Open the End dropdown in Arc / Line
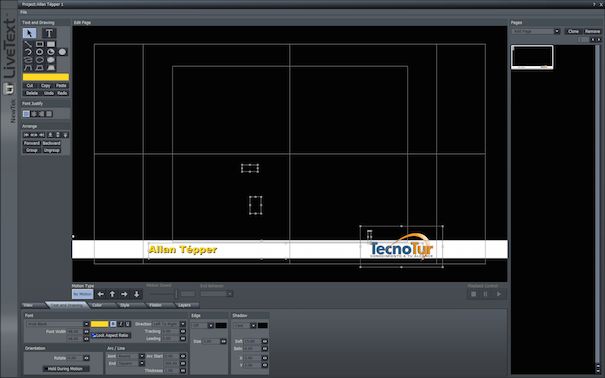The width and height of the screenshot is (605, 378). pos(142,363)
